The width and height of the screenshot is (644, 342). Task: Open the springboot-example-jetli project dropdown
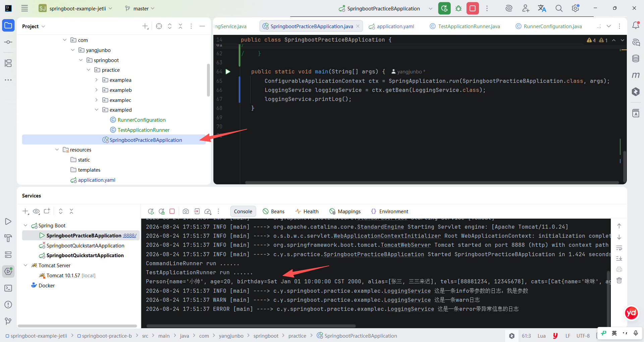click(75, 8)
